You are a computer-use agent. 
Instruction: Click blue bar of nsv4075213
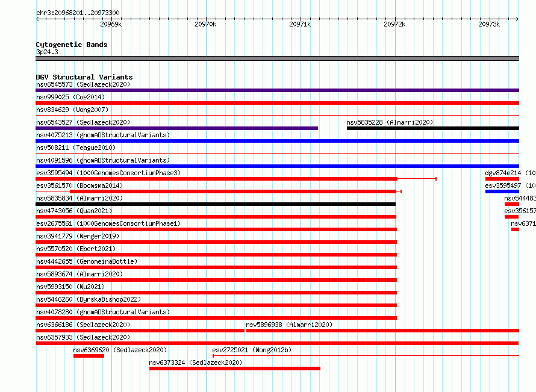point(277,141)
